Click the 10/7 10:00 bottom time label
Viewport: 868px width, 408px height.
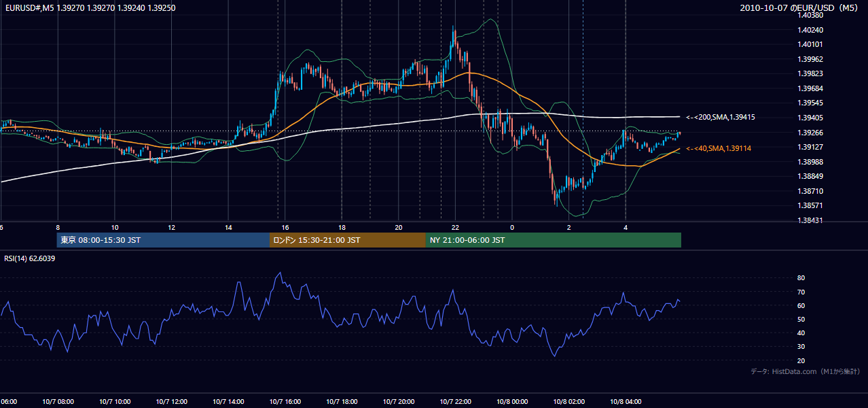[x=115, y=402]
